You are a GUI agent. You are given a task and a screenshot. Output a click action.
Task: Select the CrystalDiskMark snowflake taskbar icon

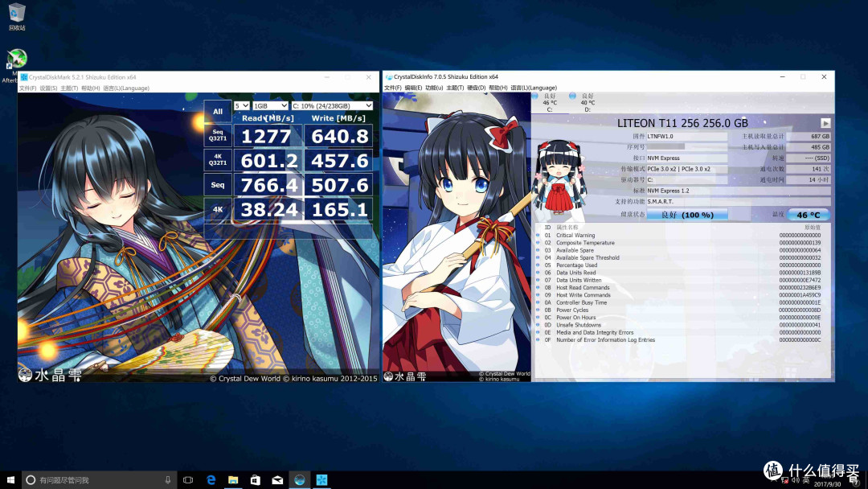[321, 479]
